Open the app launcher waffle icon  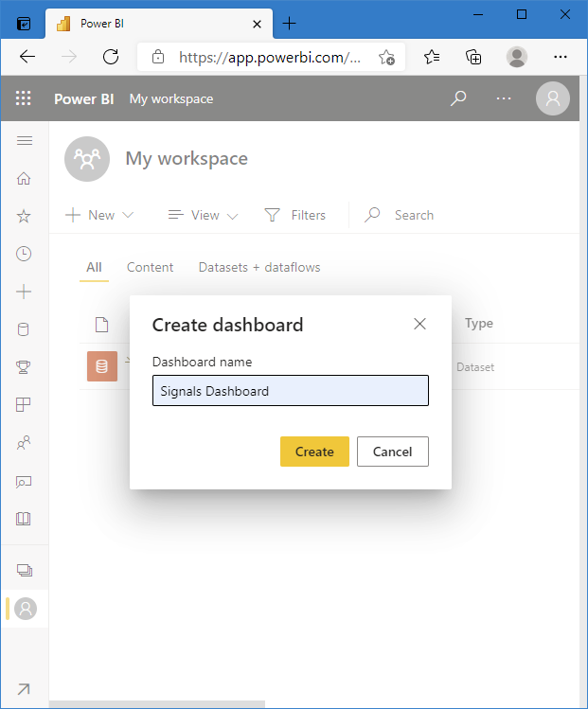coord(24,98)
